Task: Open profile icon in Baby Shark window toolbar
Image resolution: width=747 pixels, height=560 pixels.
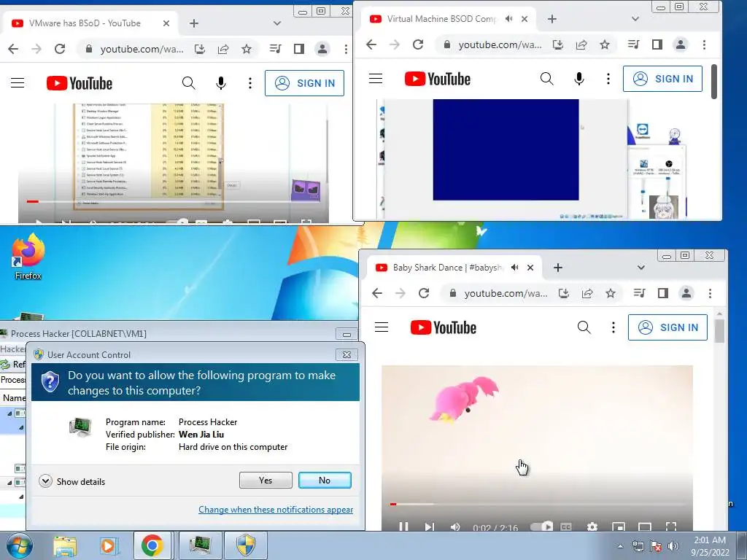Action: pyautogui.click(x=686, y=293)
